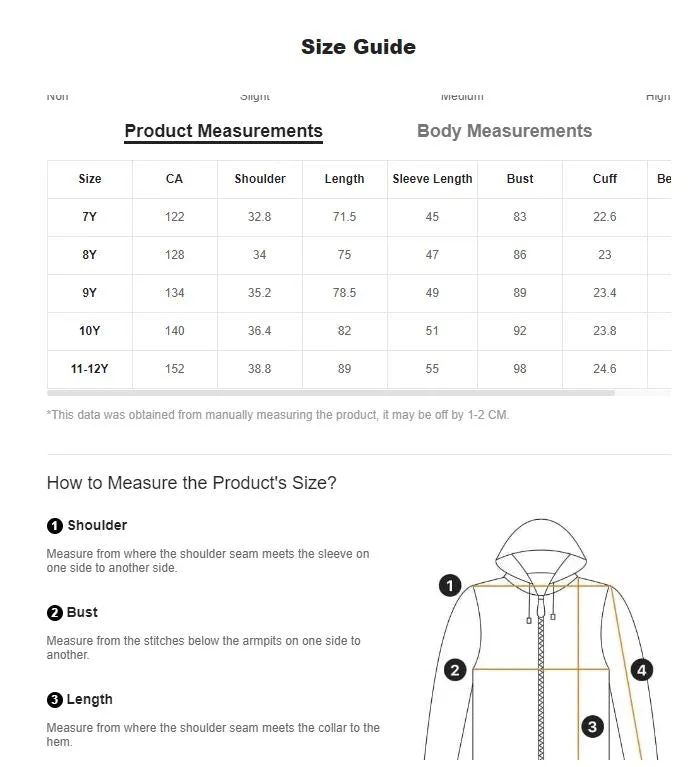Click the horizontal table scrollbar

(x=331, y=393)
